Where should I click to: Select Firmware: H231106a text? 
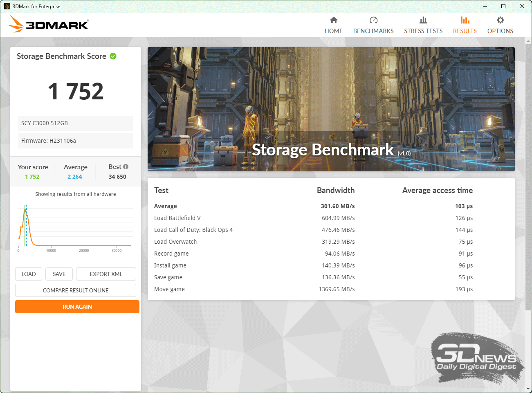49,141
